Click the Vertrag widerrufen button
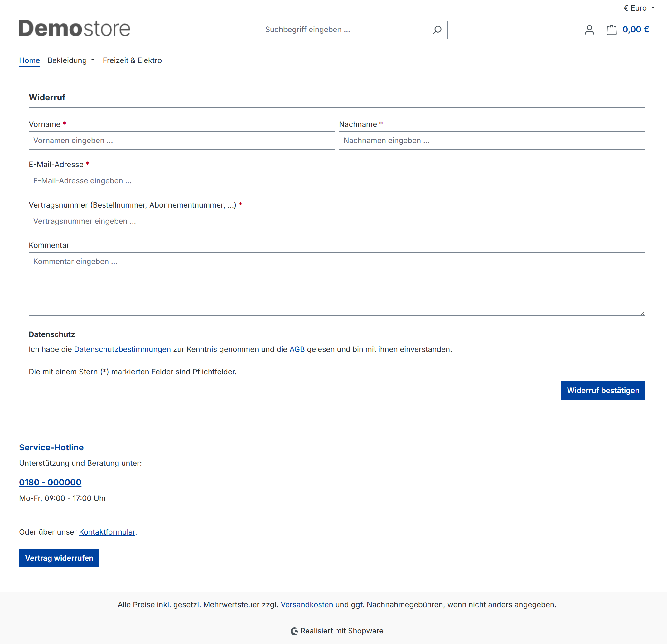Viewport: 667px width, 644px height. tap(59, 558)
